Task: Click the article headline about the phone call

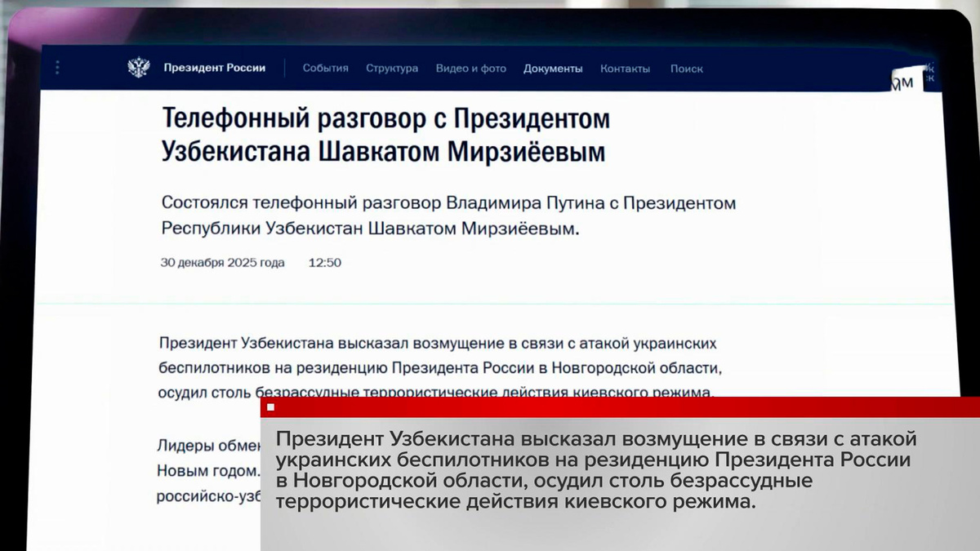Action: tap(384, 133)
